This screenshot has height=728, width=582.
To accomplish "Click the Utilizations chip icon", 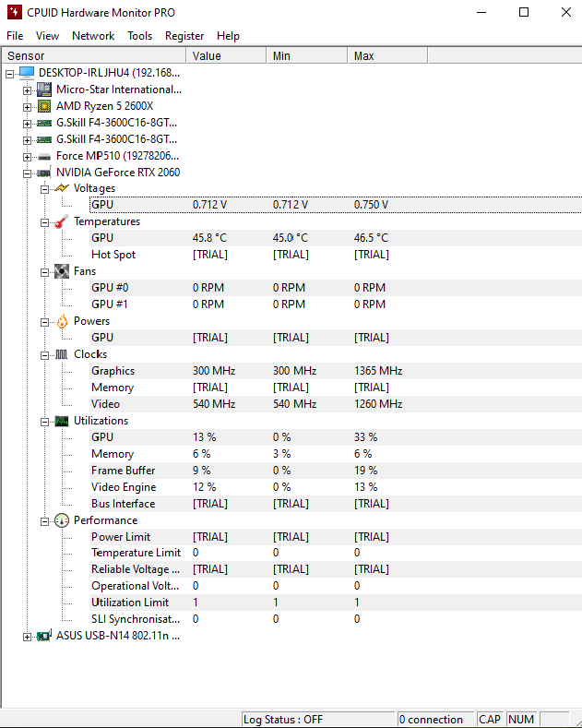I will pos(62,421).
